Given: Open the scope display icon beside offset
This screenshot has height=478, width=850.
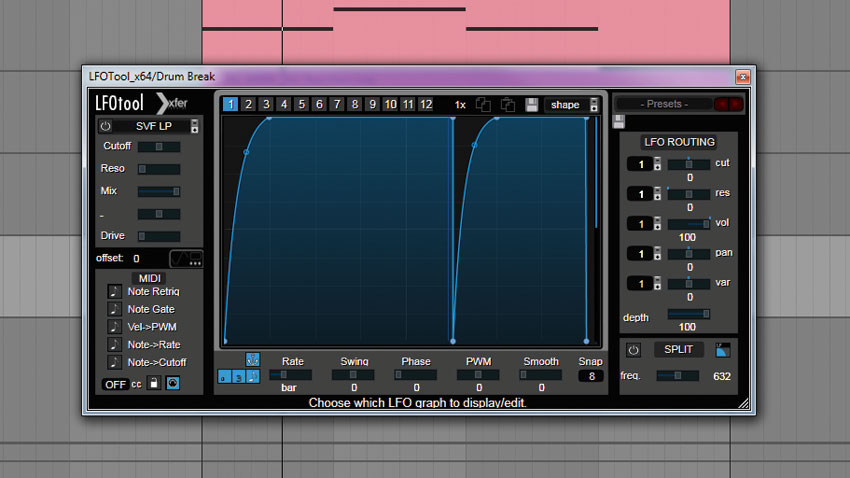Looking at the screenshot, I should [186, 259].
